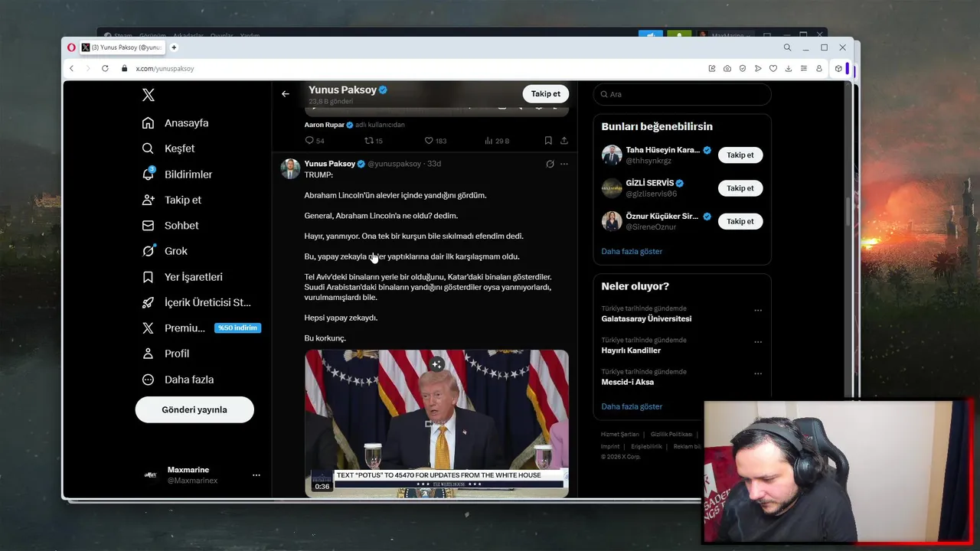The width and height of the screenshot is (980, 551).
Task: Click Gönderi yayınla button
Action: [194, 409]
